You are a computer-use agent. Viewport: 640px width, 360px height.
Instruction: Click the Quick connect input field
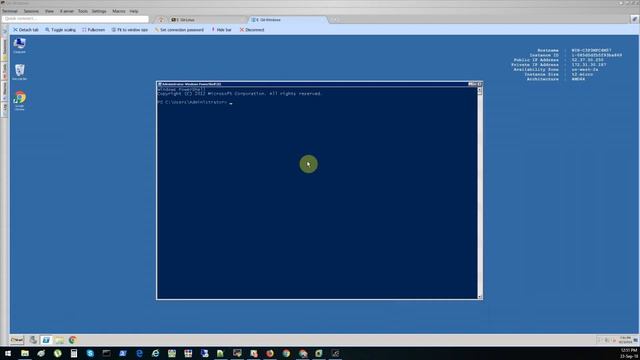pos(75,19)
